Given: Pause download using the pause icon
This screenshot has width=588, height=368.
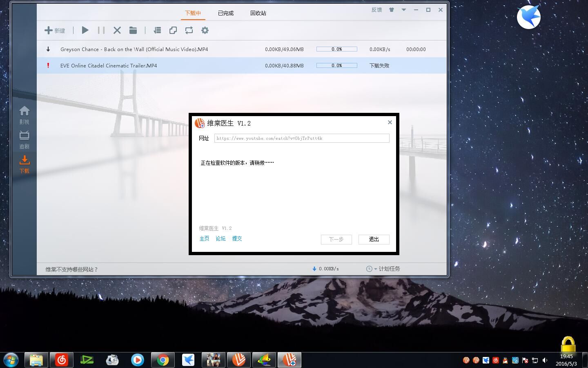Looking at the screenshot, I should click(x=101, y=30).
